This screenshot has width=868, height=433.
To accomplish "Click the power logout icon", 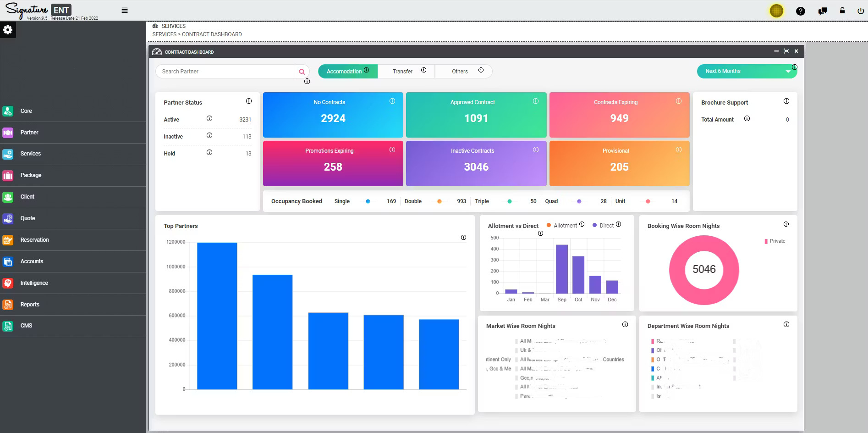I will (860, 11).
